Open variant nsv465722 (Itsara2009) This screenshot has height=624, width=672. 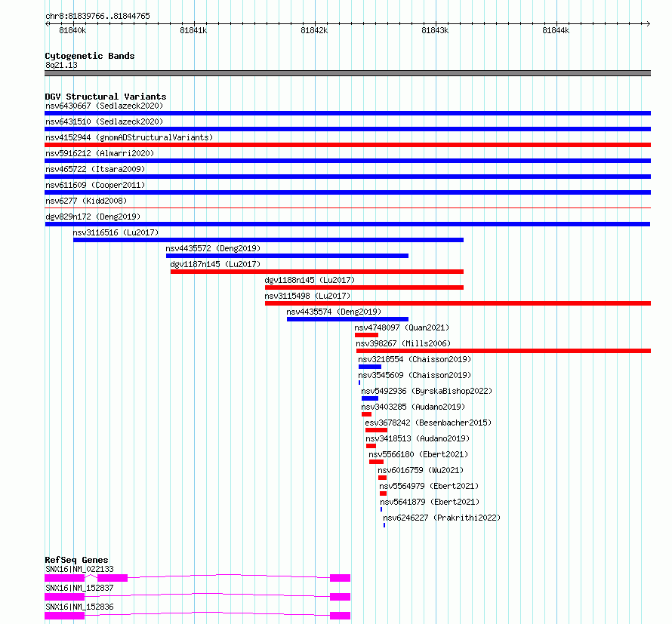95,169
